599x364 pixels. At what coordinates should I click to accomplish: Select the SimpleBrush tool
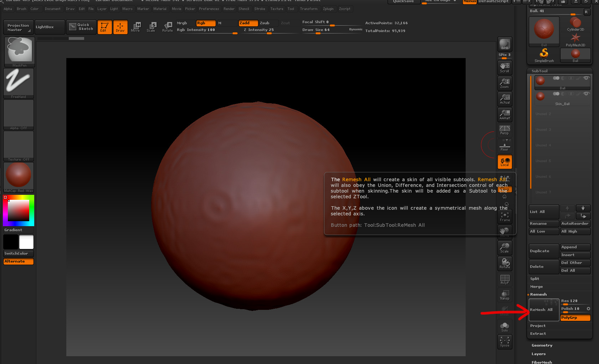544,55
